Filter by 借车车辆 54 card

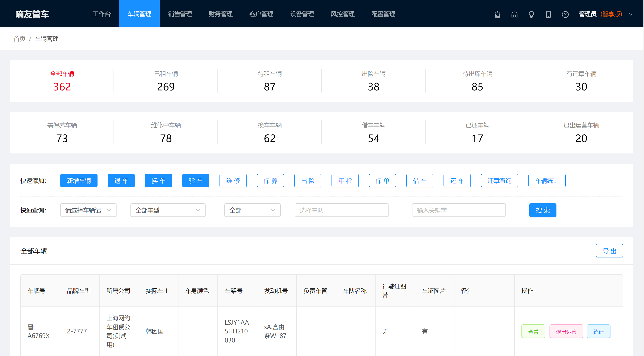(374, 132)
